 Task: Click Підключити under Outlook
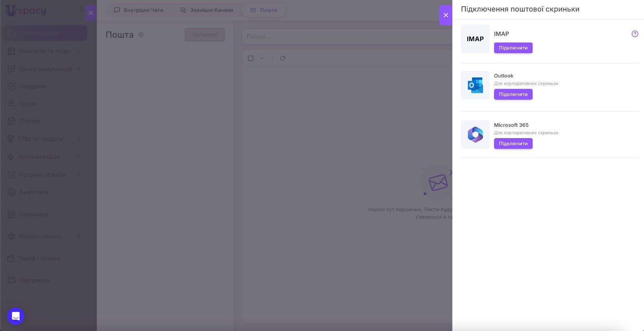tap(513, 94)
